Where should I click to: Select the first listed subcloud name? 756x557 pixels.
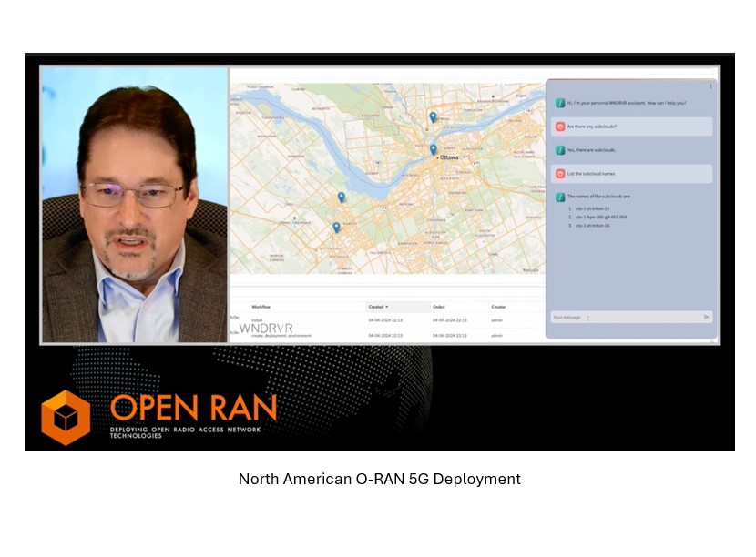pyautogui.click(x=593, y=208)
